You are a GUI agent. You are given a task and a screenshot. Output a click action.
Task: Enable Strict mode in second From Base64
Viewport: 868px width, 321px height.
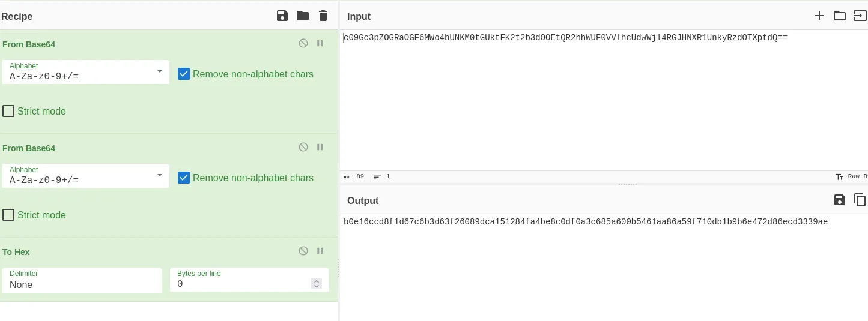click(8, 215)
